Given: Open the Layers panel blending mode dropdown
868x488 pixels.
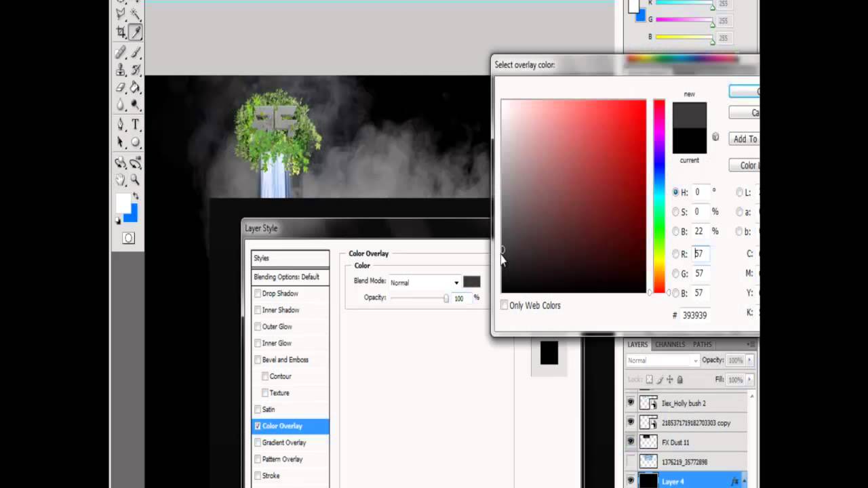Looking at the screenshot, I should tap(662, 361).
